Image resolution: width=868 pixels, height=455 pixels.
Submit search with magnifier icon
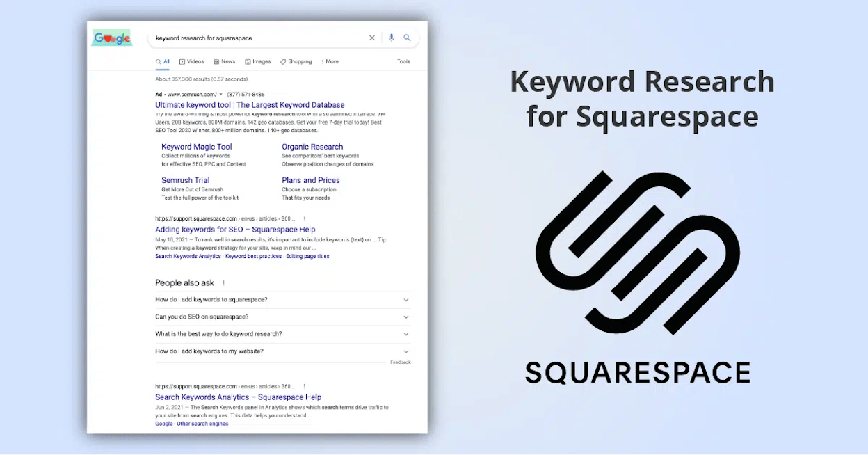408,38
